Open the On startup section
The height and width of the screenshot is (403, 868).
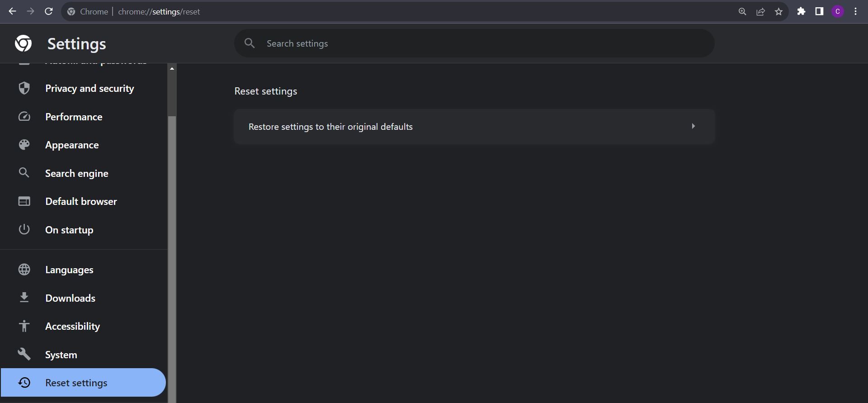tap(69, 230)
